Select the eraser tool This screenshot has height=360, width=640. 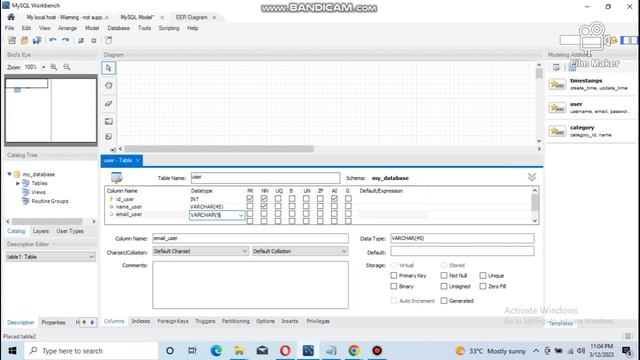click(x=109, y=104)
